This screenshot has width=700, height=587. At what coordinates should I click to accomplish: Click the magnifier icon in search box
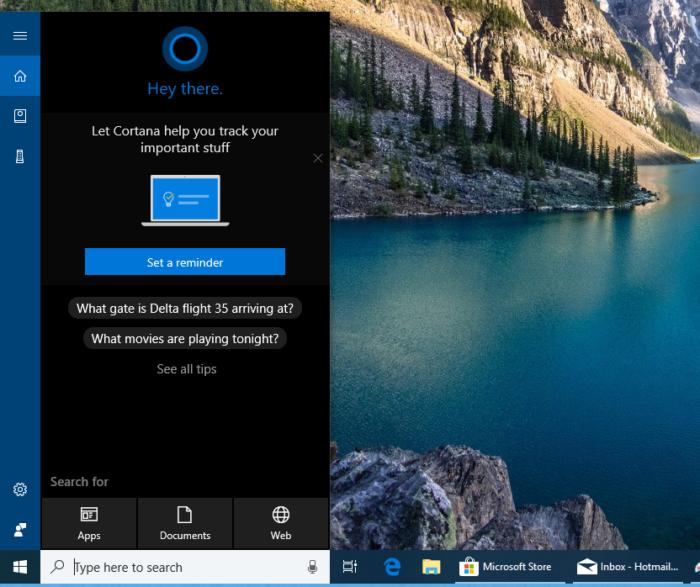[57, 567]
